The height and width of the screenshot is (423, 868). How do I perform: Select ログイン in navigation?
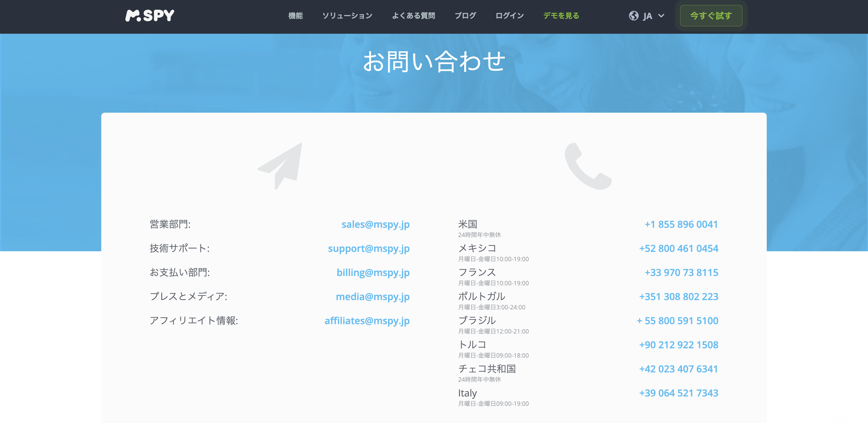tap(509, 16)
